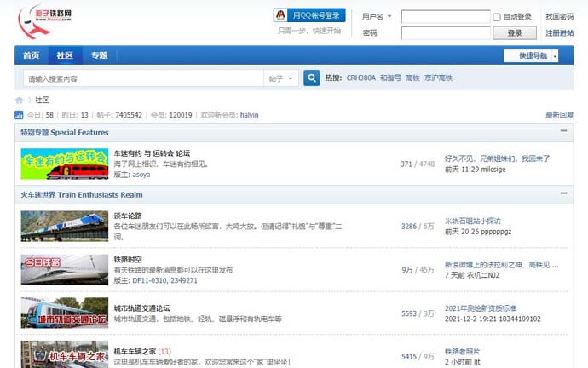
Task: Click poster name ppppppgz
Action: [496, 232]
